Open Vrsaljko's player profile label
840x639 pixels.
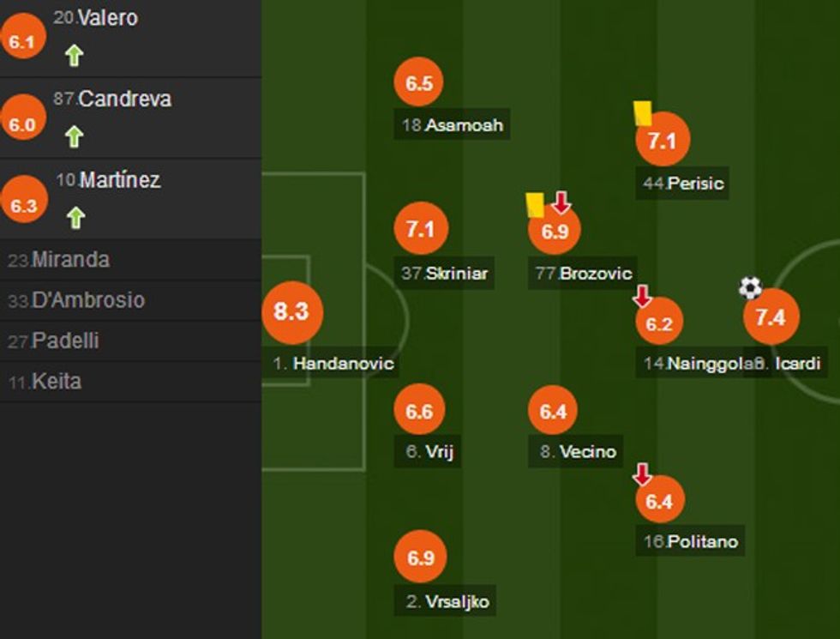tap(444, 601)
